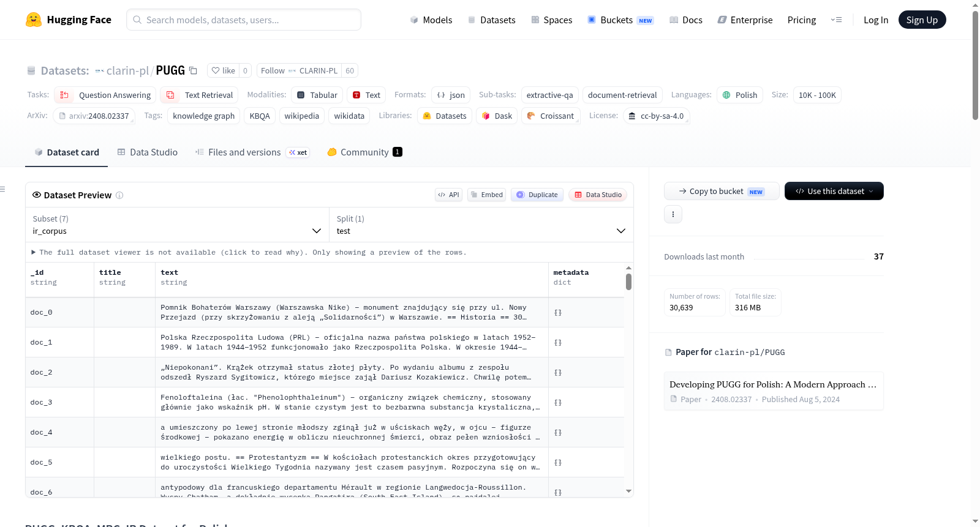Open the Subset ir_corpus dropdown

177,225
